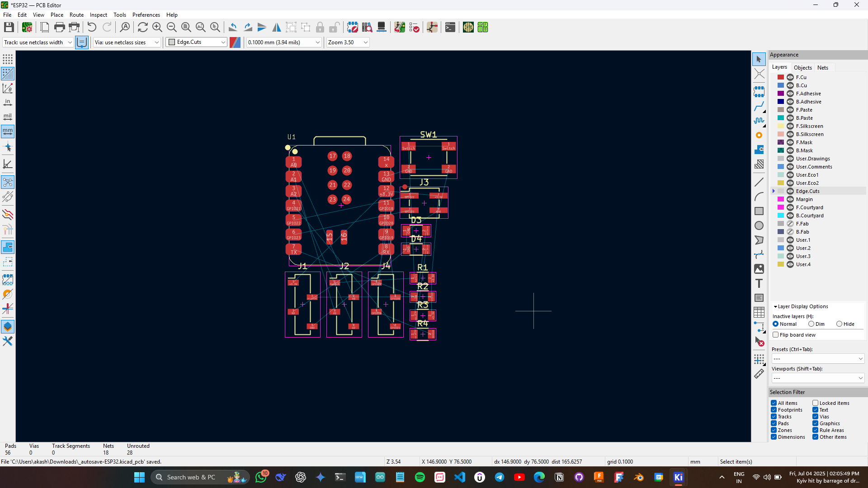Image resolution: width=868 pixels, height=488 pixels.
Task: Open the Viewports dropdown
Action: coord(818,378)
